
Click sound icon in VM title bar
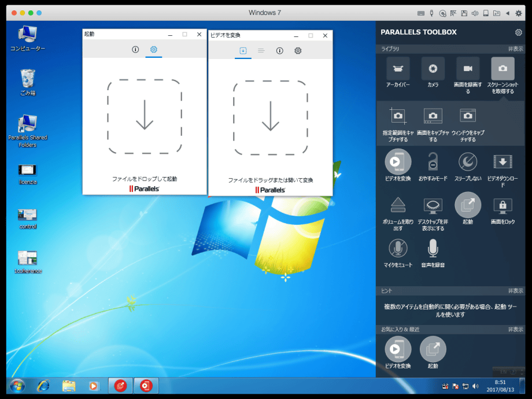pyautogui.click(x=475, y=13)
